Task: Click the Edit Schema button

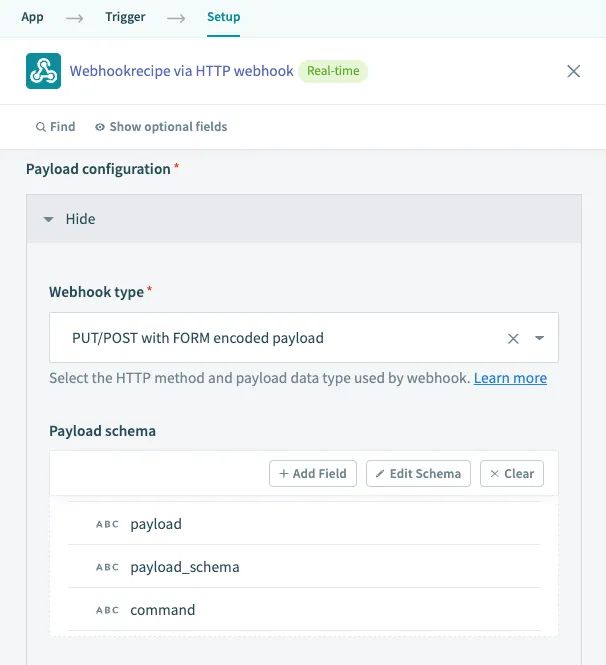Action: (418, 473)
